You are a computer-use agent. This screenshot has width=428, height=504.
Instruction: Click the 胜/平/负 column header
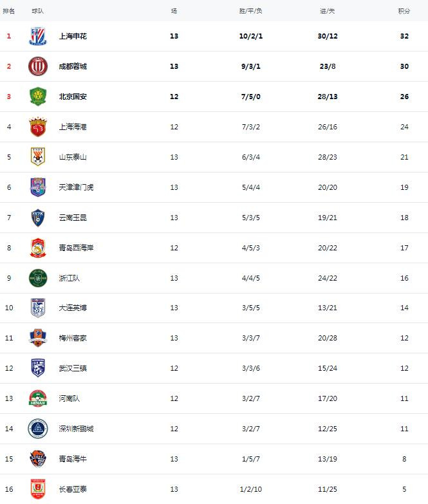pos(250,11)
